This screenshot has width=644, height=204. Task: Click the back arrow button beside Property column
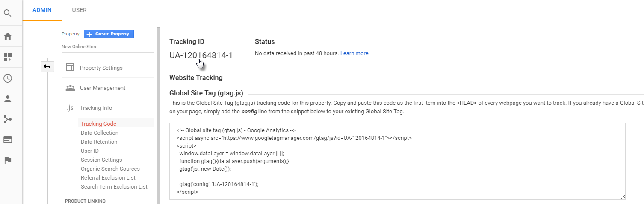click(x=47, y=66)
